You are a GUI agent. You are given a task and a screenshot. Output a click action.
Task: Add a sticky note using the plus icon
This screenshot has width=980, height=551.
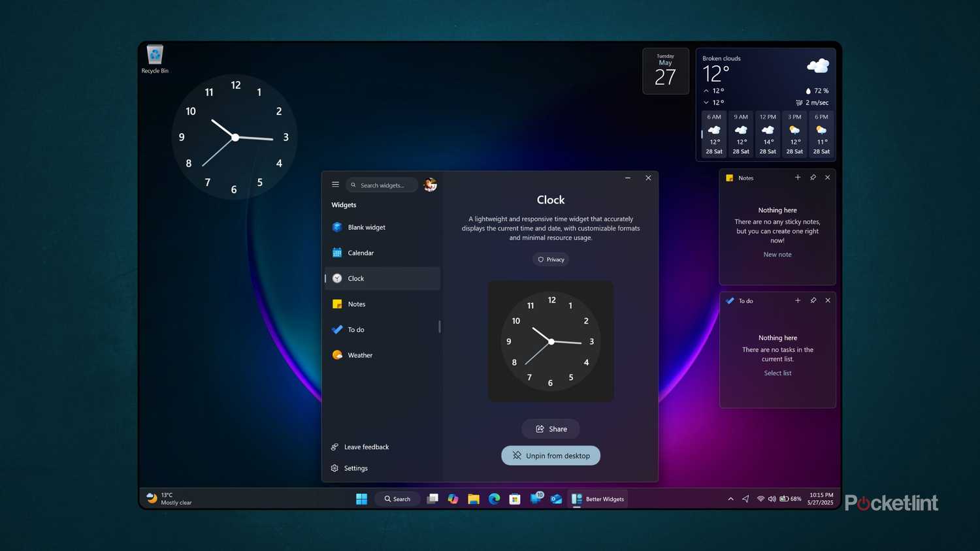pyautogui.click(x=798, y=177)
